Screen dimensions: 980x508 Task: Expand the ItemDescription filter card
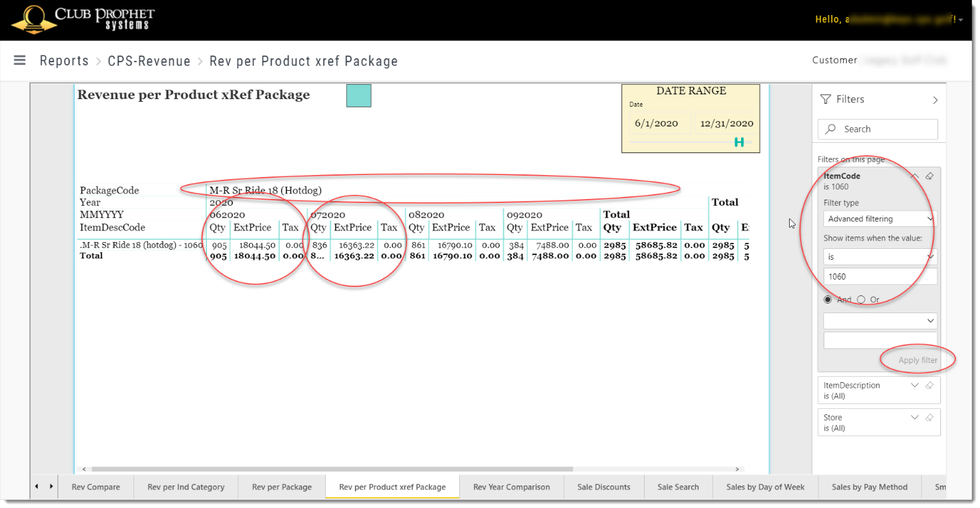click(x=915, y=386)
